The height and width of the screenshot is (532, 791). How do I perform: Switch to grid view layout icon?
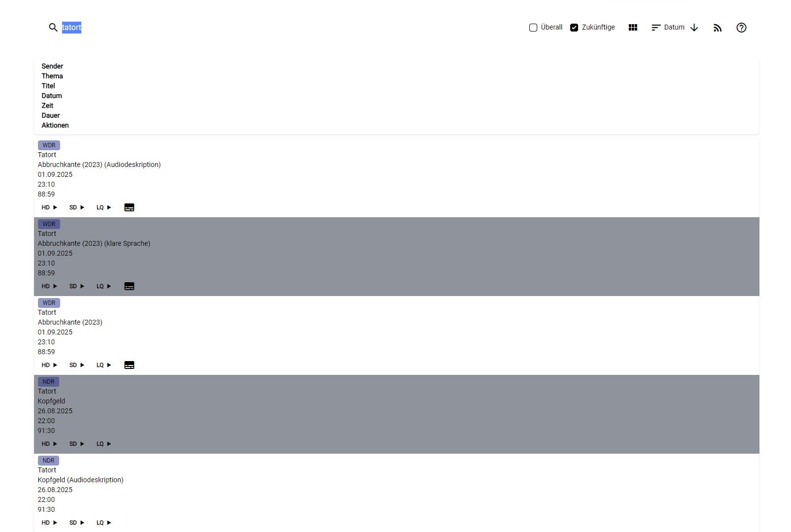pyautogui.click(x=633, y=28)
